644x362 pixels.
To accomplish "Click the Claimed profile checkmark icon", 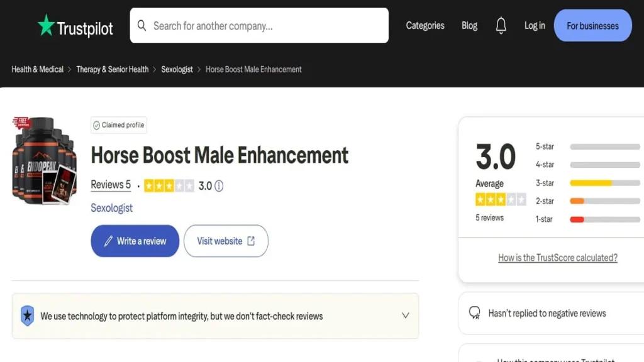I will pos(96,125).
